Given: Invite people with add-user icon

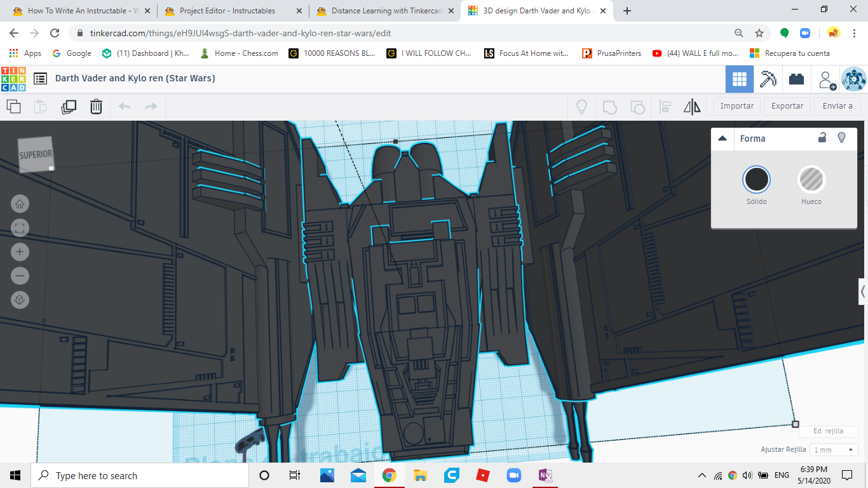Looking at the screenshot, I should 827,79.
